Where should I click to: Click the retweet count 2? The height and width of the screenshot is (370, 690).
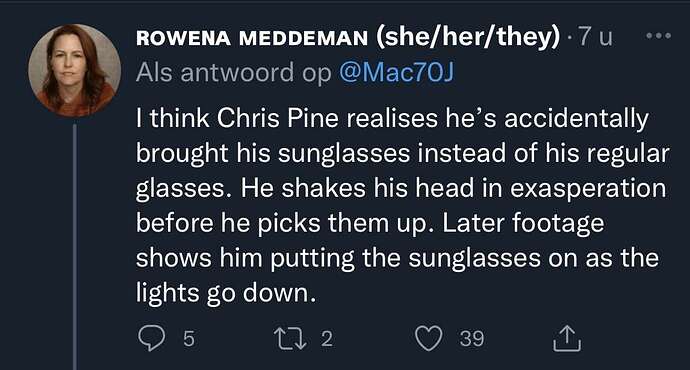click(327, 339)
